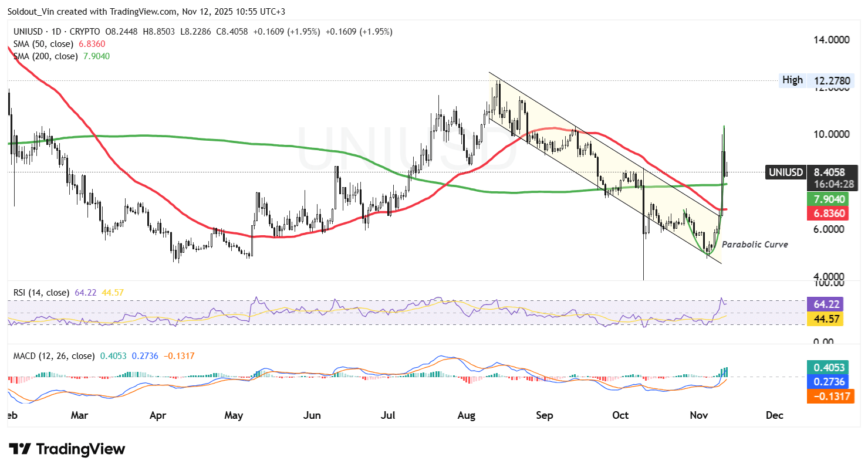Select the Parabolic Curve annotation text
The width and height of the screenshot is (868, 471).
(756, 245)
